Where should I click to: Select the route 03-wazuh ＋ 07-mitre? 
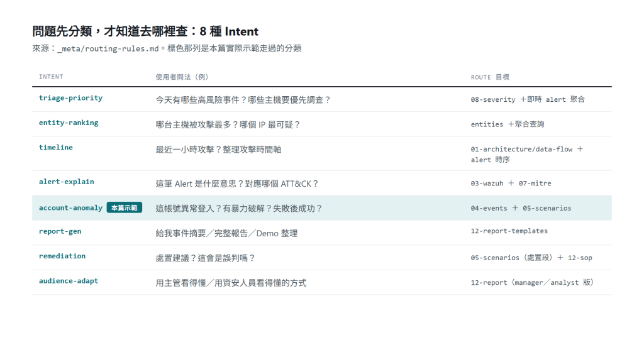click(511, 184)
